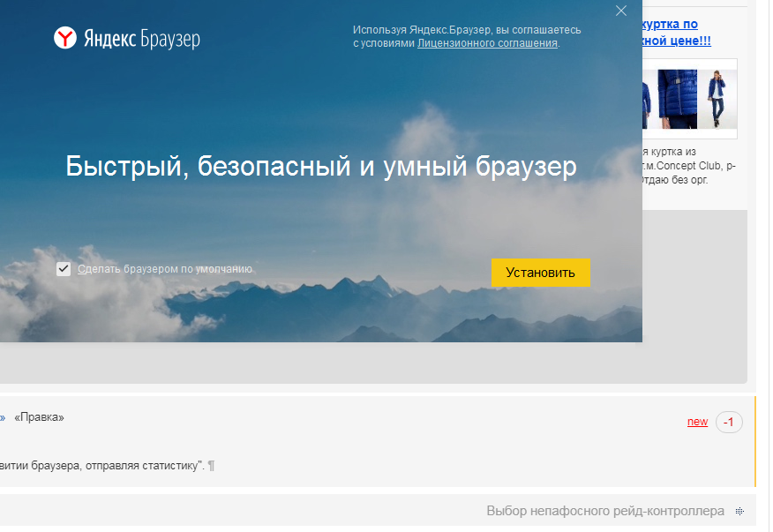Close the Yandex Browser install banner
Image resolution: width=773 pixels, height=532 pixels.
tap(621, 11)
